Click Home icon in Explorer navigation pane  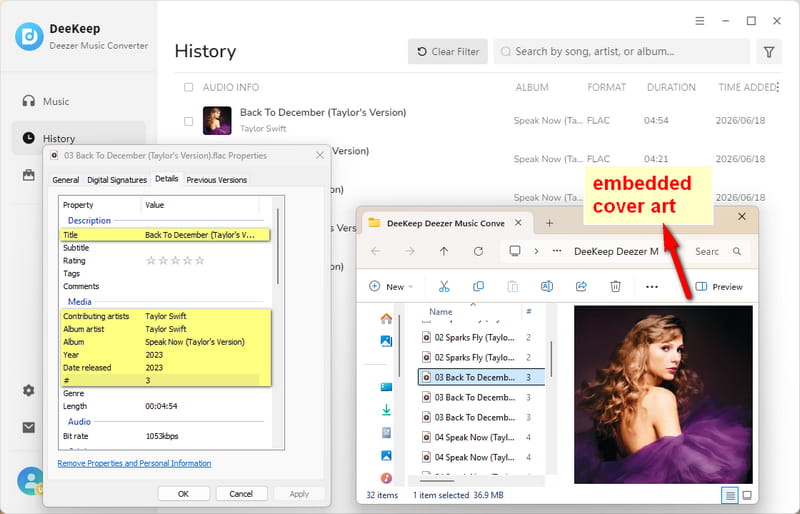pyautogui.click(x=386, y=319)
